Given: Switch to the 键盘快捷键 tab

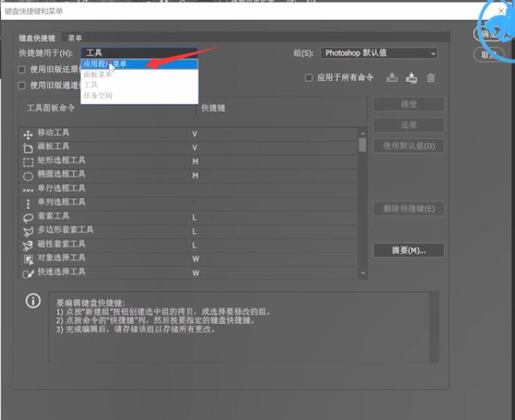Looking at the screenshot, I should click(x=37, y=38).
